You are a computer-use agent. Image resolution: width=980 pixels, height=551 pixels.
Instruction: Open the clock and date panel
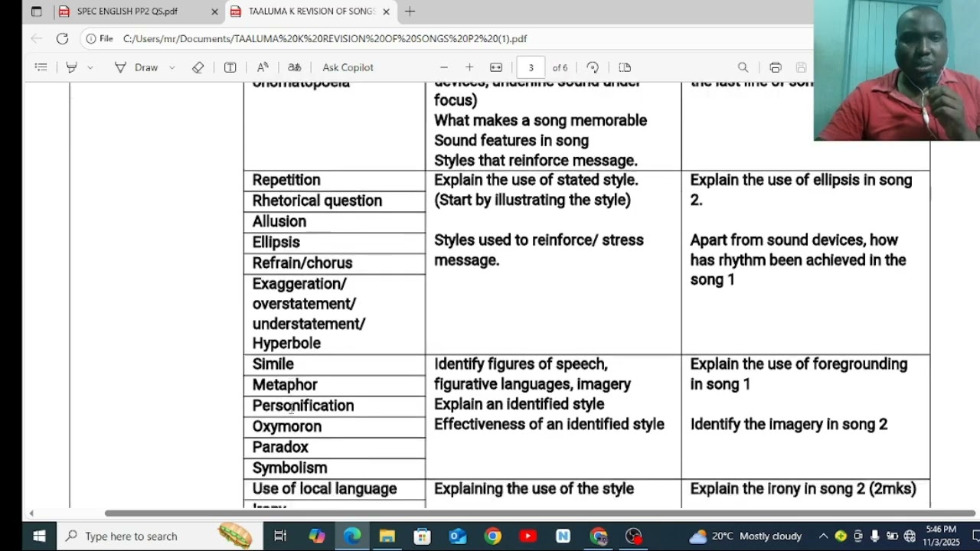point(941,536)
